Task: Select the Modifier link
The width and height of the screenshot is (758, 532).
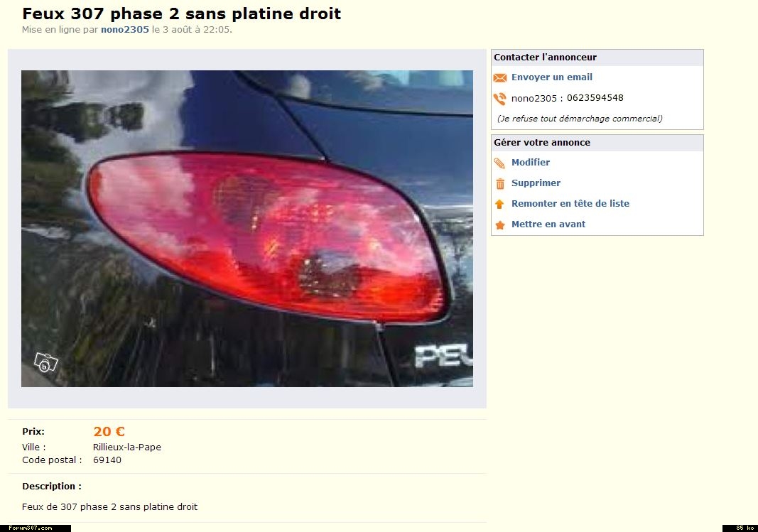Action: [x=530, y=163]
